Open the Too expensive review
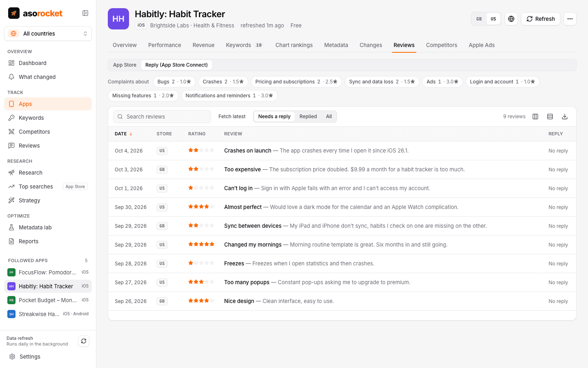This screenshot has width=588, height=368. pos(342,170)
